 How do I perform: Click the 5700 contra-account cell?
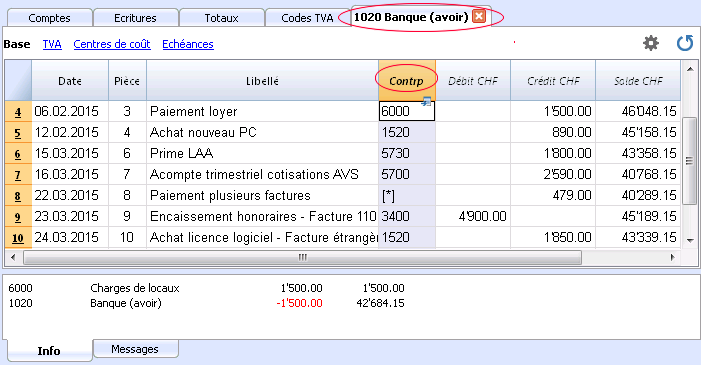point(407,174)
